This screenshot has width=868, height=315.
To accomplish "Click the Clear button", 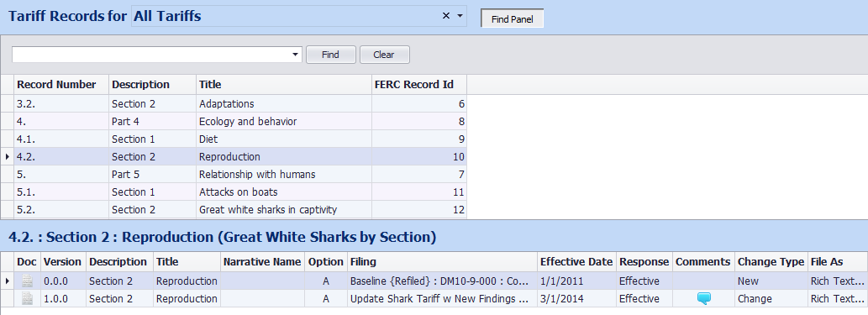I will click(384, 55).
